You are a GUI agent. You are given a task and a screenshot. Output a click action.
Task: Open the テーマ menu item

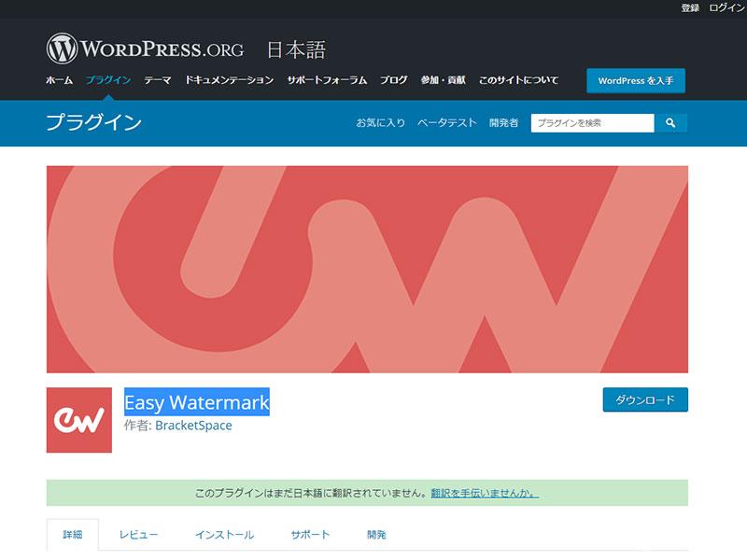coord(157,80)
